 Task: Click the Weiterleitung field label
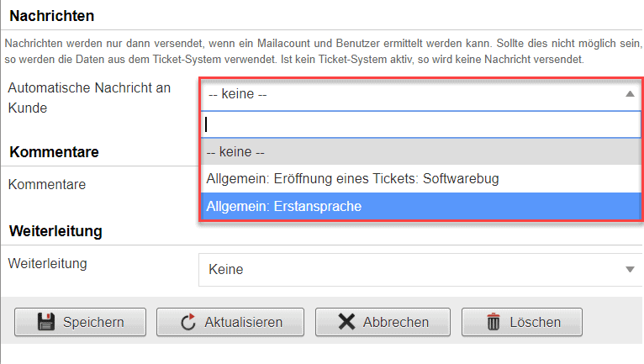47,263
